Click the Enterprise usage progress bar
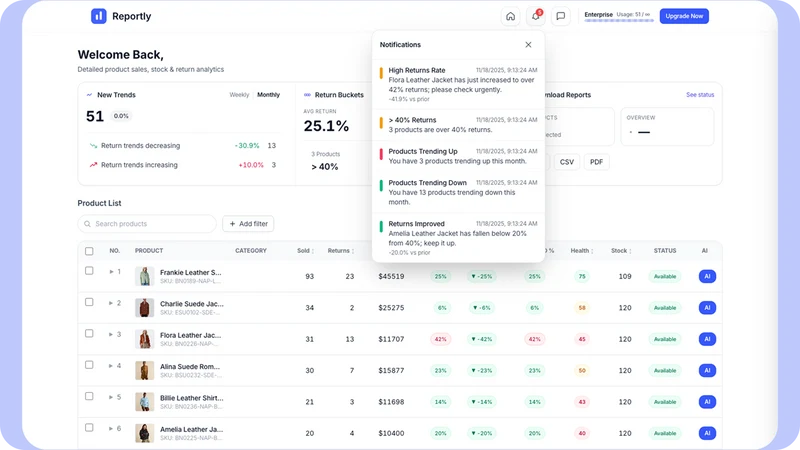Screen dimensions: 800x450 (619, 21)
